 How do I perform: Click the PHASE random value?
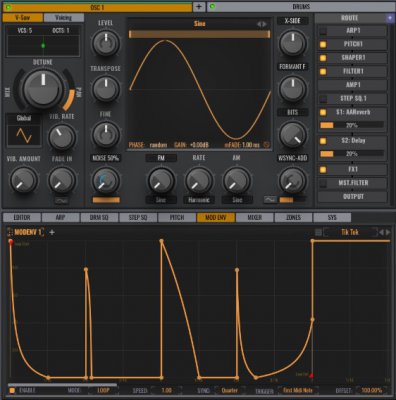158,145
